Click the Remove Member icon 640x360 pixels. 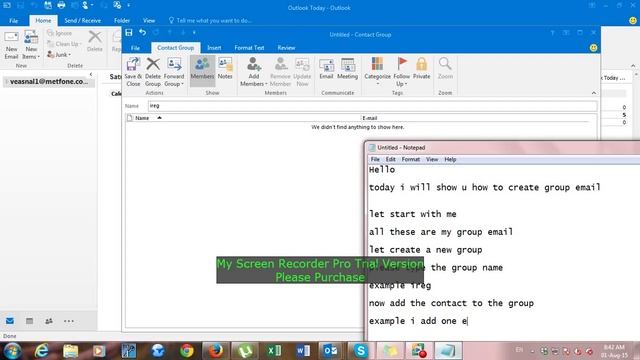(x=280, y=72)
